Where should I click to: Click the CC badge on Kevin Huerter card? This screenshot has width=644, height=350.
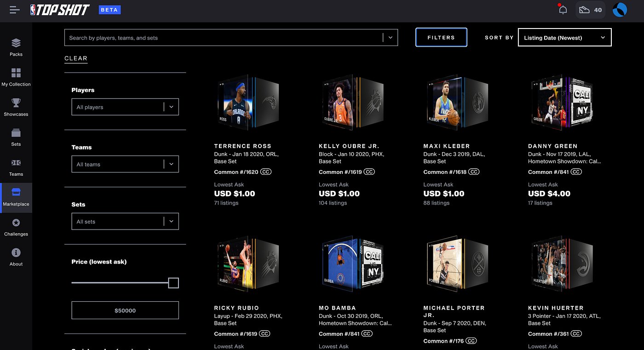pyautogui.click(x=576, y=334)
